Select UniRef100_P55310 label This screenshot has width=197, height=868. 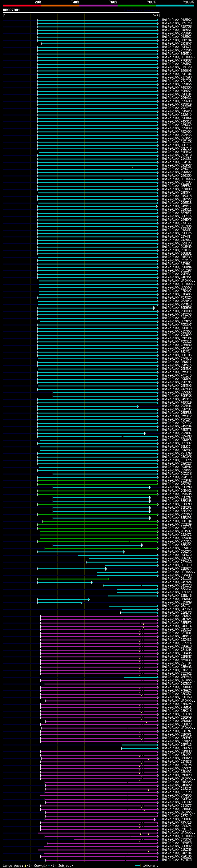point(176,541)
